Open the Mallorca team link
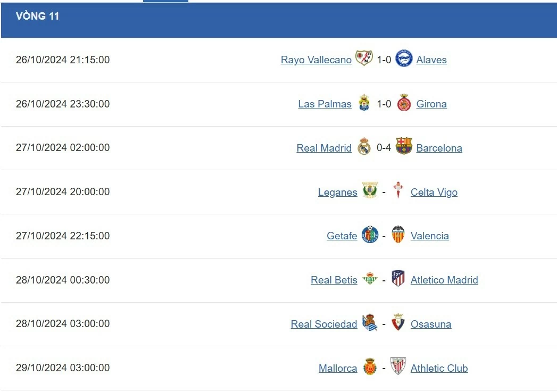This screenshot has height=392, width=557. pos(338,369)
